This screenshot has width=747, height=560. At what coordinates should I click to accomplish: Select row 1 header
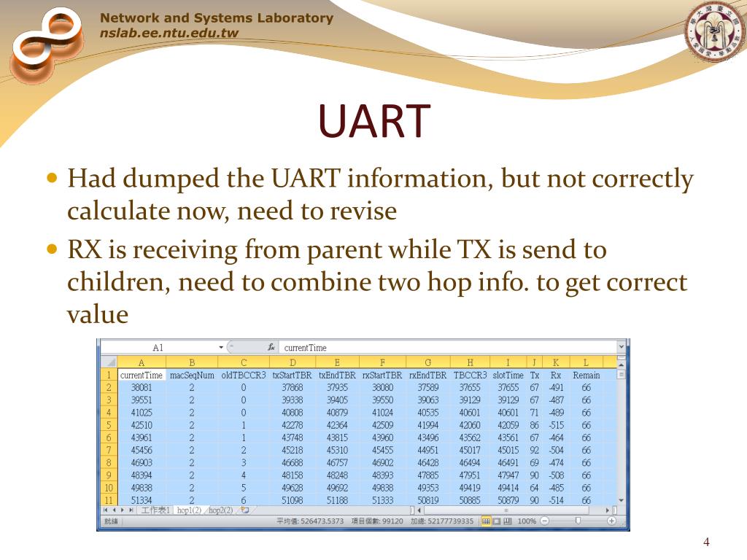point(109,376)
